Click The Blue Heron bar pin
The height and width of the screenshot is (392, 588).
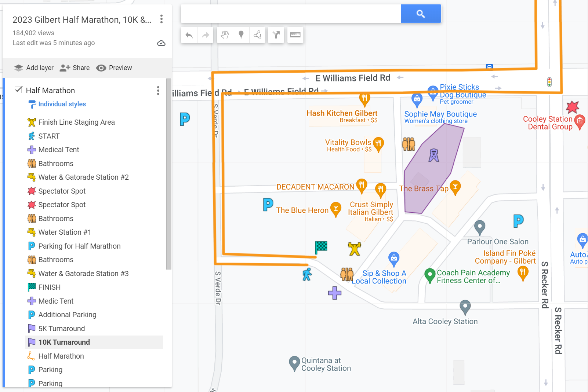[x=336, y=209]
